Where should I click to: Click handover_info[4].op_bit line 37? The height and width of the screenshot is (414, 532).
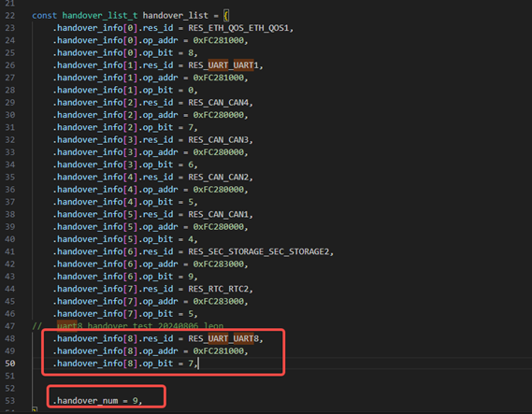(x=125, y=202)
